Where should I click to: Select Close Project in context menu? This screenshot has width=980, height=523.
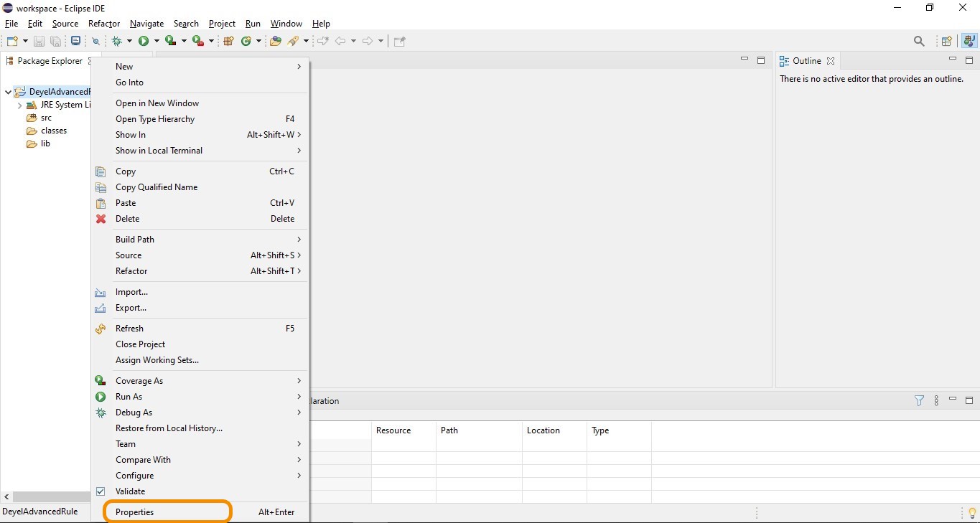coord(200,344)
